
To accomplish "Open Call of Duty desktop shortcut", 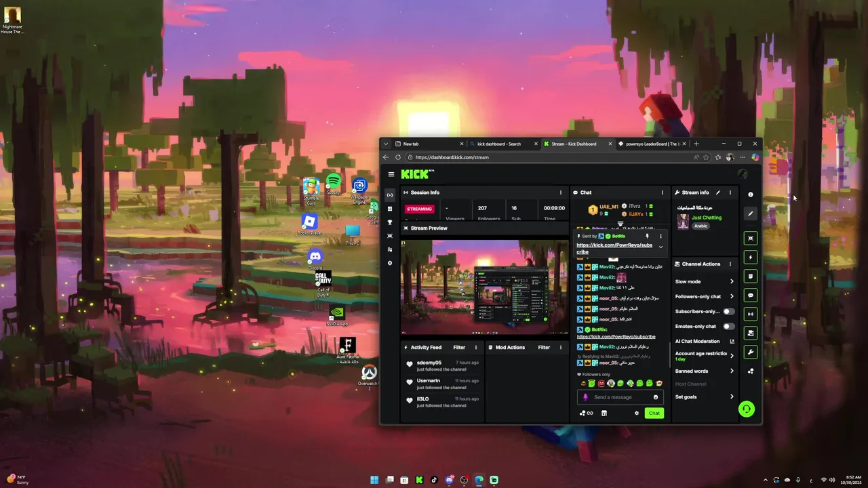I will click(x=323, y=284).
